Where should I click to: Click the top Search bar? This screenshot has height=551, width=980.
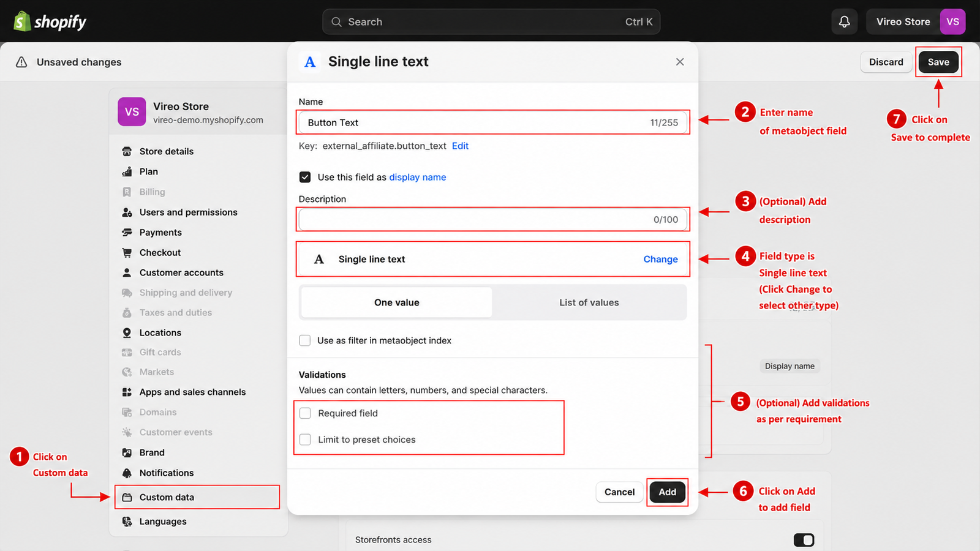click(491, 21)
